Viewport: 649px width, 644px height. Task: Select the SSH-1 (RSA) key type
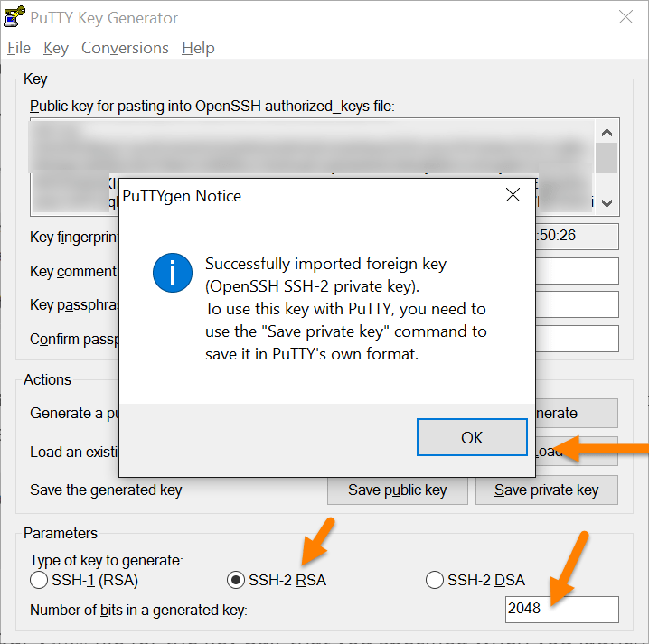39,580
